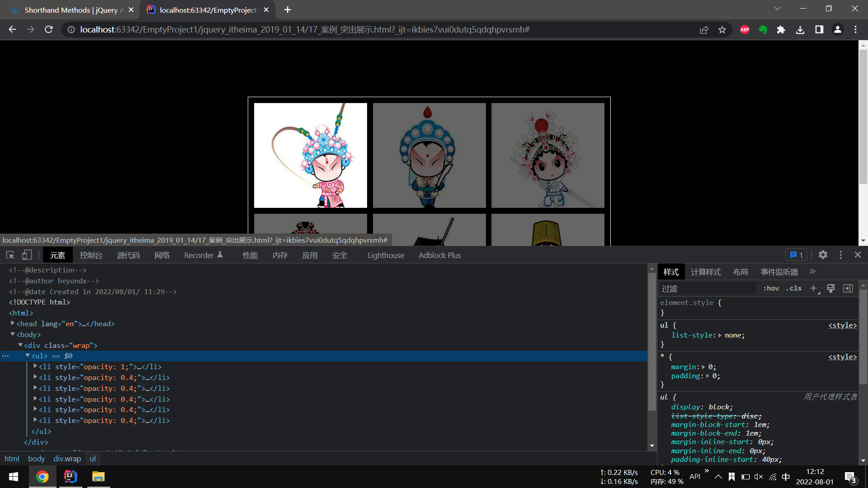Open the profile avatar menu

click(837, 30)
